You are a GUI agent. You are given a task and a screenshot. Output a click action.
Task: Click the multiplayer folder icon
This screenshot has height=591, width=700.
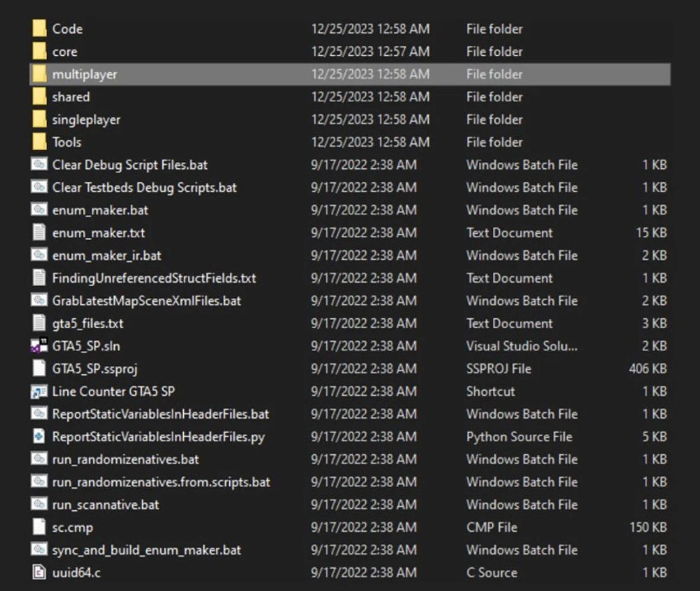click(x=40, y=74)
